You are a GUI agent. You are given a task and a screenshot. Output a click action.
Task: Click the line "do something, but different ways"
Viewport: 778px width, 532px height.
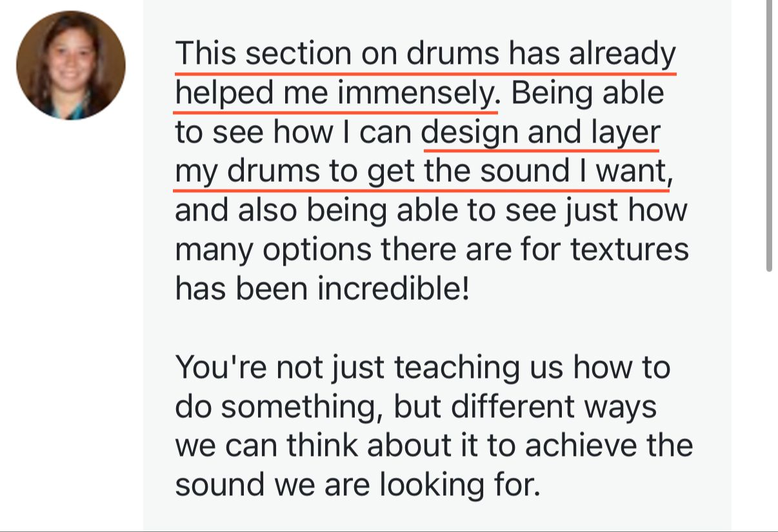coord(415,407)
